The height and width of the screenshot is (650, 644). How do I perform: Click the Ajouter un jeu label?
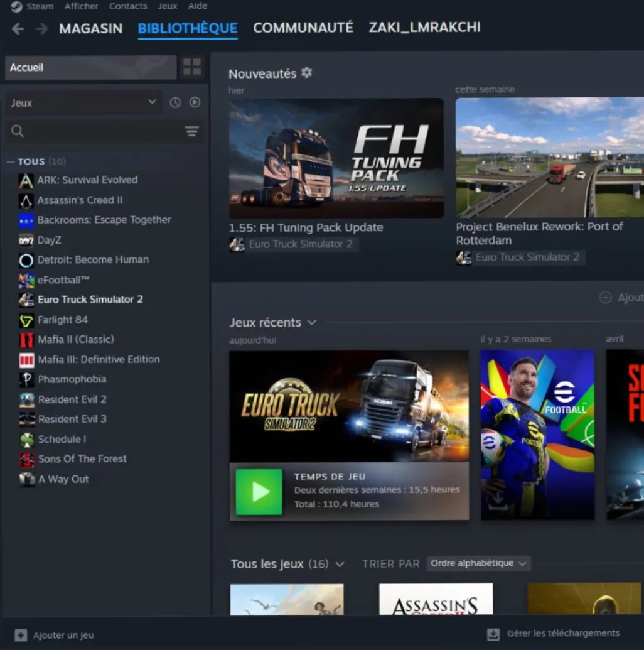[63, 635]
